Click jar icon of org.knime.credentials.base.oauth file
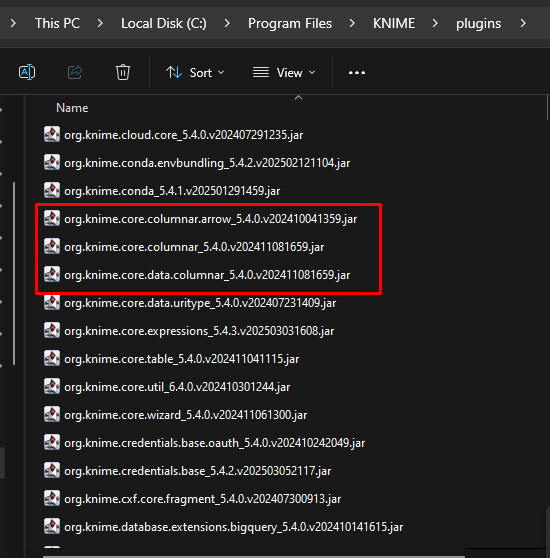The height and width of the screenshot is (558, 550). pos(52,442)
